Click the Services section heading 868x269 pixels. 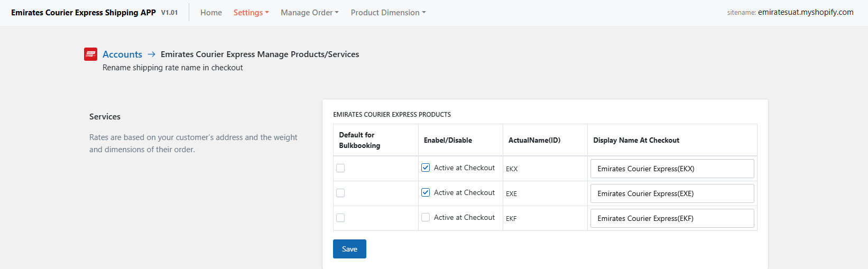click(105, 117)
